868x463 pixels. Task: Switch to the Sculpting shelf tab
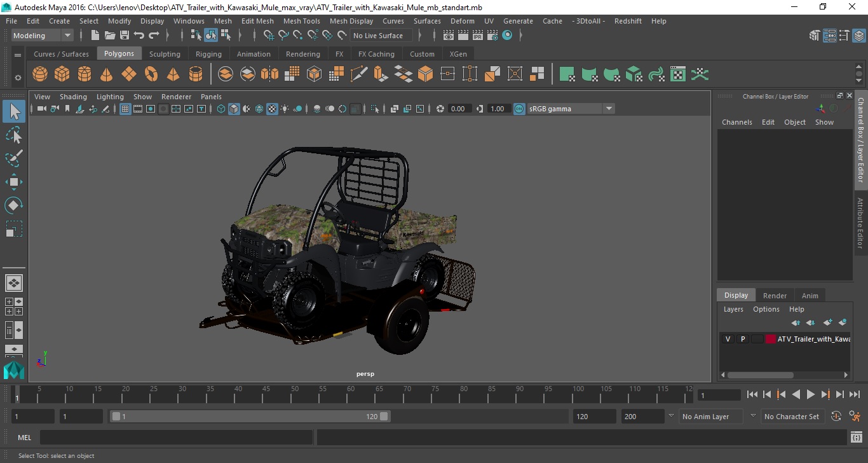pyautogui.click(x=165, y=54)
